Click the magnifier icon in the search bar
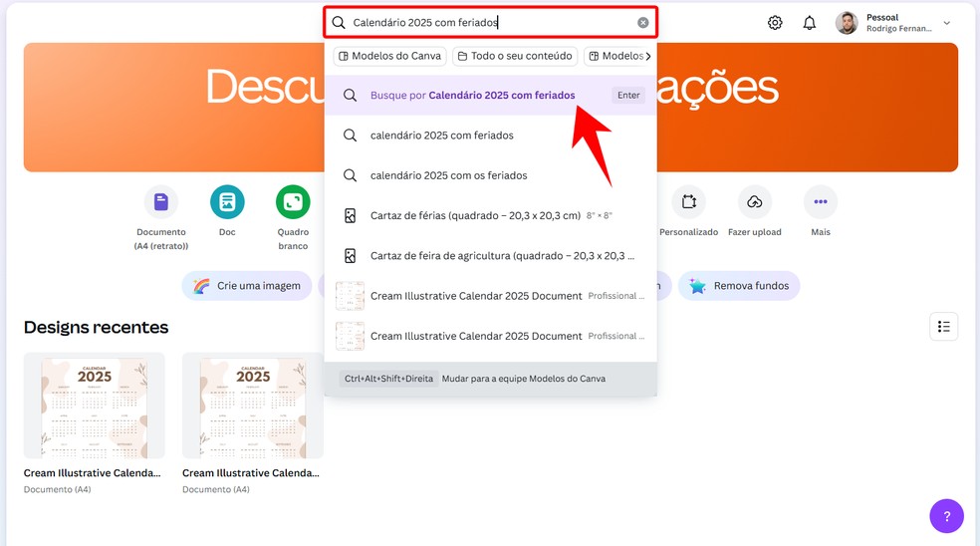 pyautogui.click(x=339, y=23)
